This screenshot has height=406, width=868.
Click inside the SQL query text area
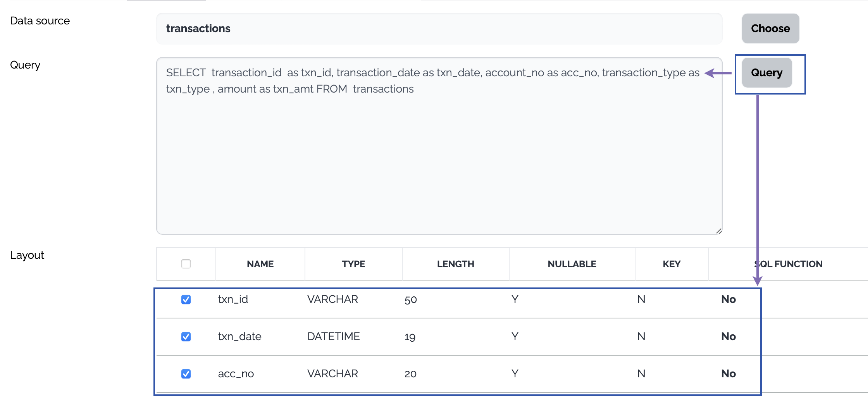[439, 155]
